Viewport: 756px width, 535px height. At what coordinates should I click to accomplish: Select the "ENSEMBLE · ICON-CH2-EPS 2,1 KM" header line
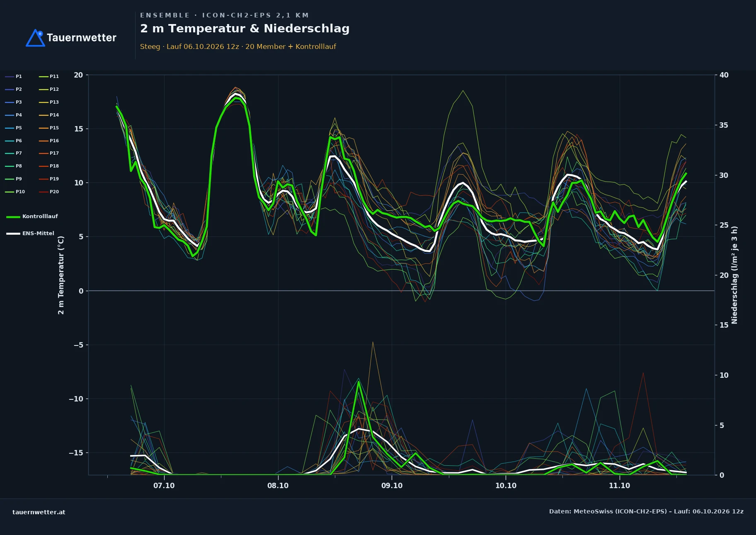(x=224, y=15)
